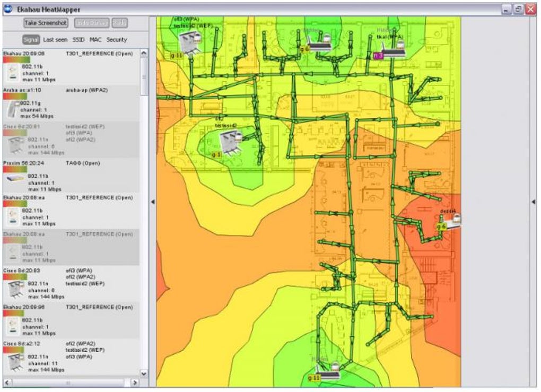Image resolution: width=541 pixels, height=392 pixels.
Task: Sort the list by Signal
Action: click(x=31, y=40)
